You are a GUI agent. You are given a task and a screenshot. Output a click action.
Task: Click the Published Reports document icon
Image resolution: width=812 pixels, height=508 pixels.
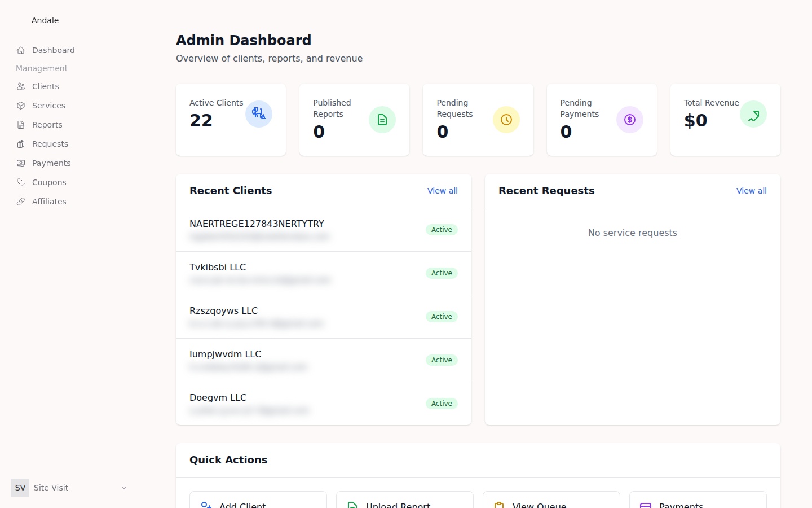[382, 120]
